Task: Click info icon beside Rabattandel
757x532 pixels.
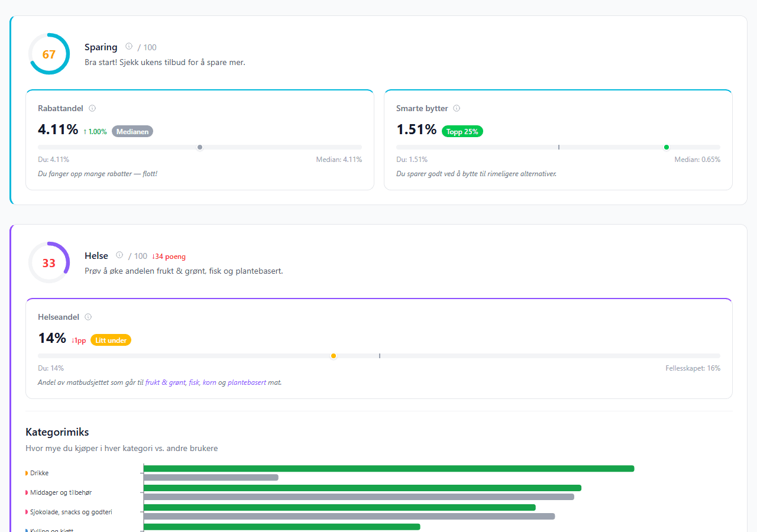Action: pyautogui.click(x=92, y=108)
